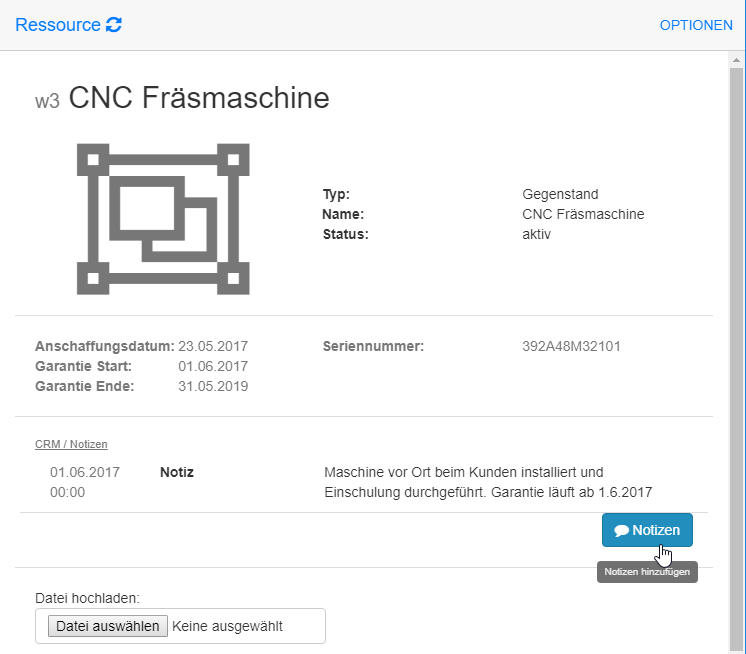The width and height of the screenshot is (746, 654).
Task: Click the Keine ausgewählt file status text
Action: 227,627
